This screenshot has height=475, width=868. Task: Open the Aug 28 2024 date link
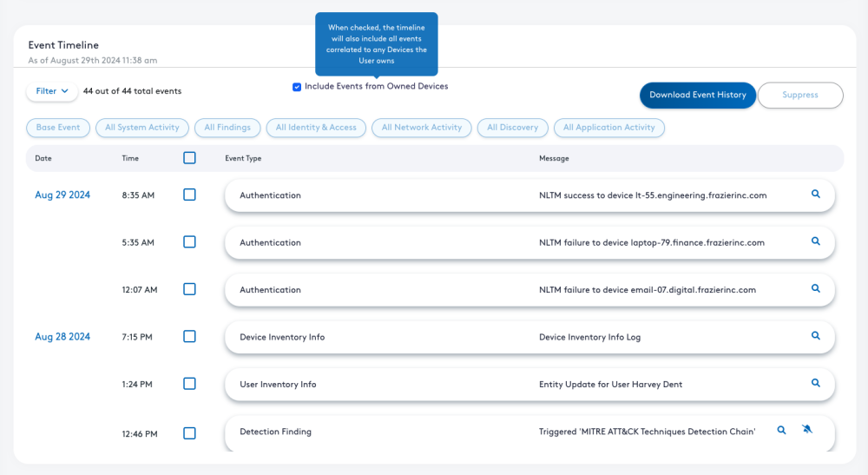[62, 337]
